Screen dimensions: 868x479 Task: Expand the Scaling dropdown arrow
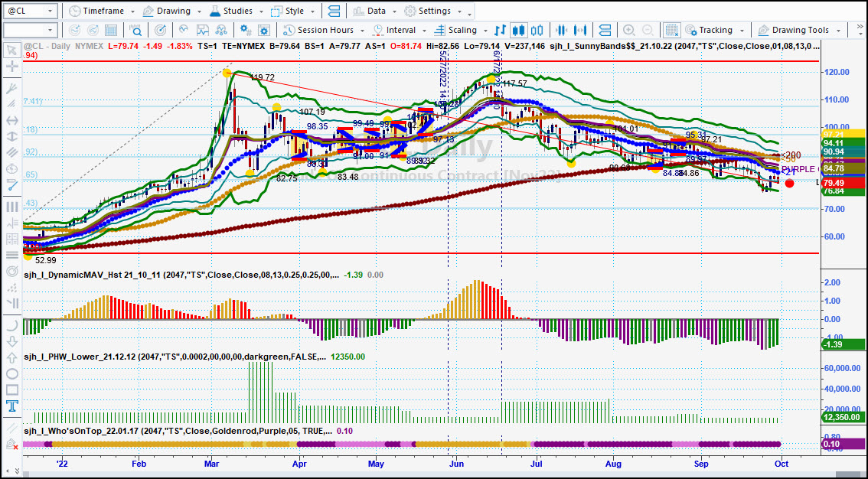coord(485,31)
